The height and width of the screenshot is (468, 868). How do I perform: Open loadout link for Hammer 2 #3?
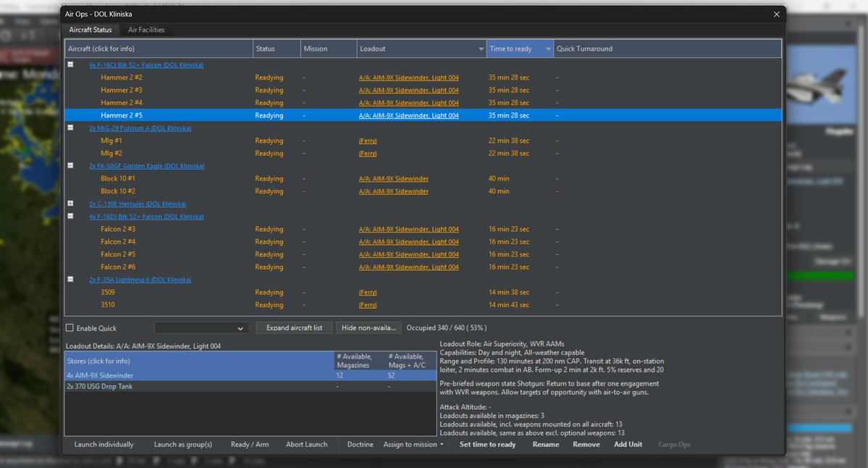click(x=408, y=91)
